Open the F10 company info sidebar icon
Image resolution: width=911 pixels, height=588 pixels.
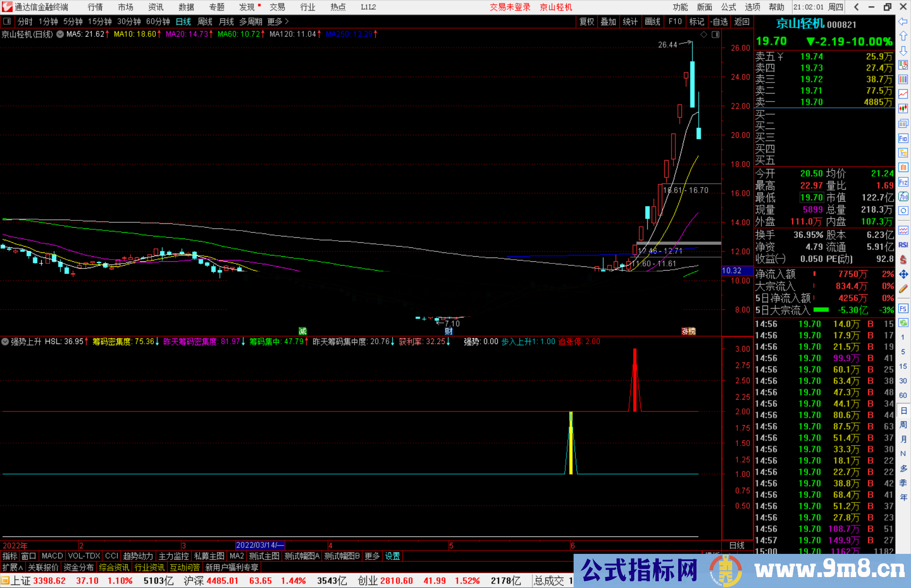(903, 139)
